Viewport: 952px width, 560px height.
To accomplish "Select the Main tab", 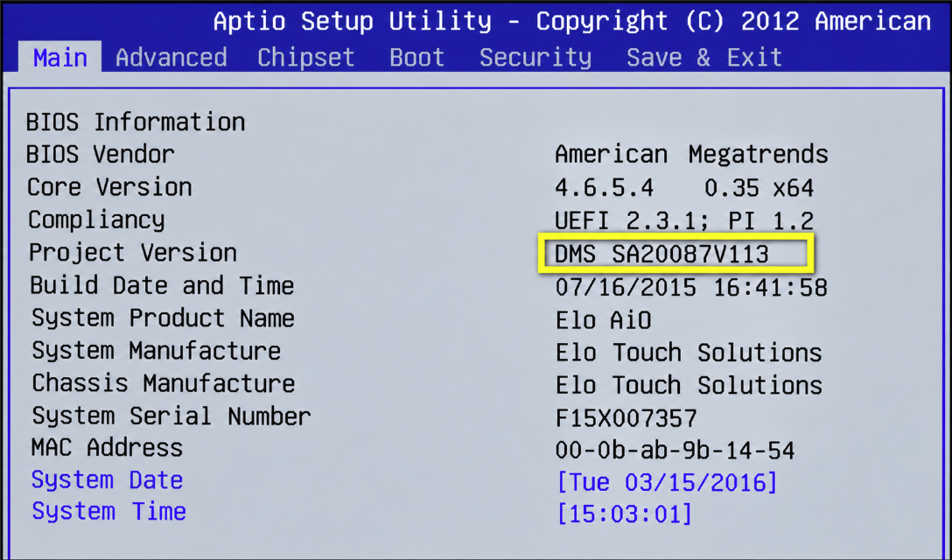I will [60, 57].
